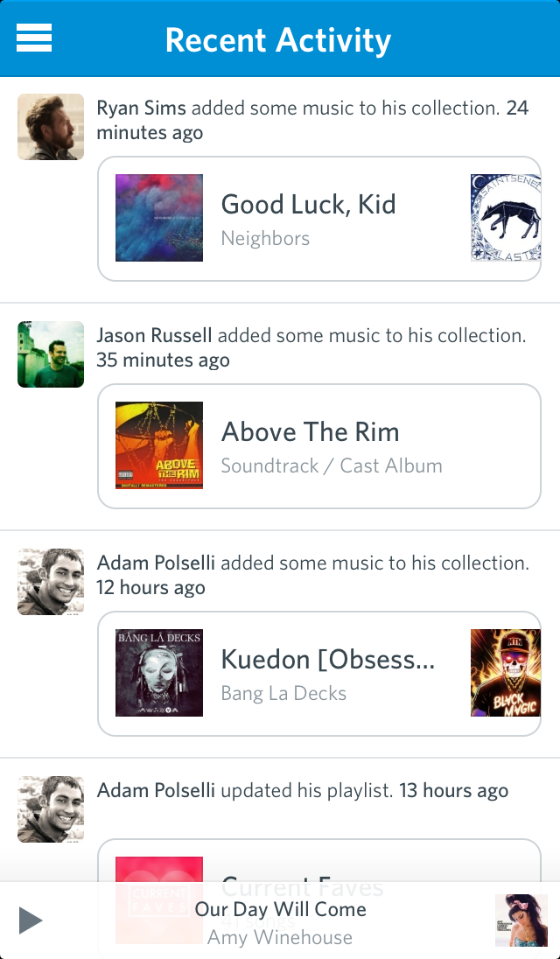Tap Jason Russell's profile avatar
Image resolution: width=560 pixels, height=959 pixels.
click(51, 354)
